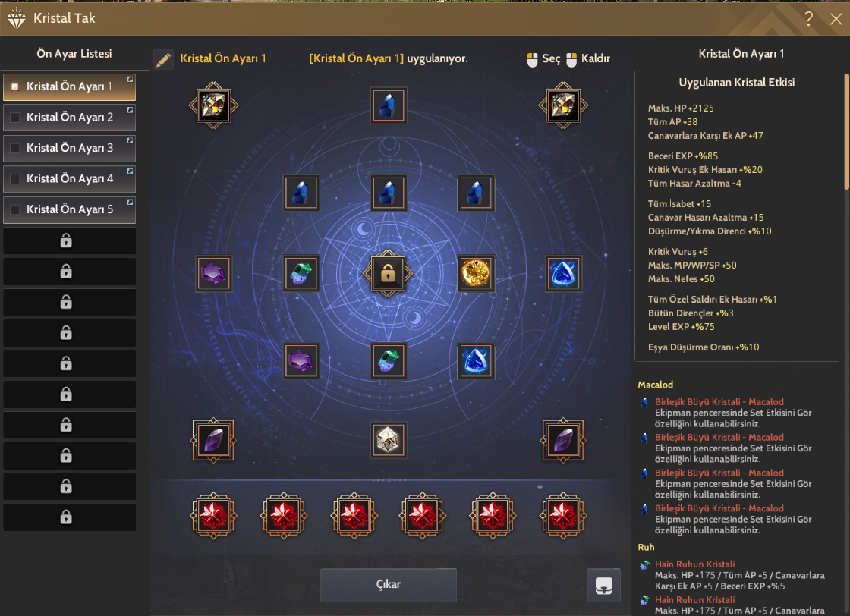
Task: Select the top center blue Macalod crystal
Action: [x=388, y=105]
